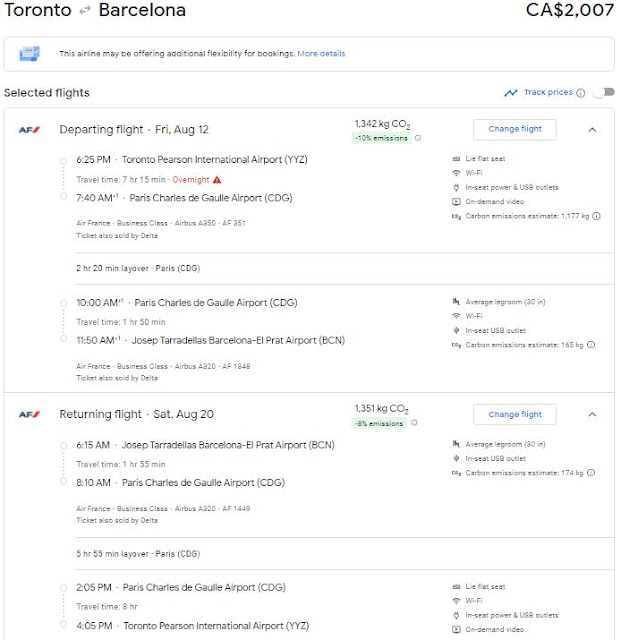Click 1,342 kg CO2 emissions value
621x640 pixels.
click(382, 124)
